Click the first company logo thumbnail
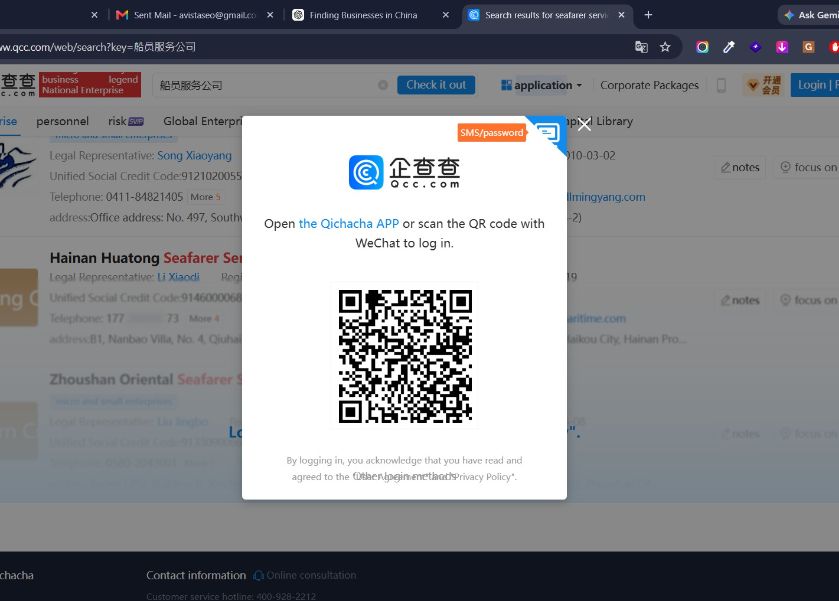The image size is (839, 601). 18,166
